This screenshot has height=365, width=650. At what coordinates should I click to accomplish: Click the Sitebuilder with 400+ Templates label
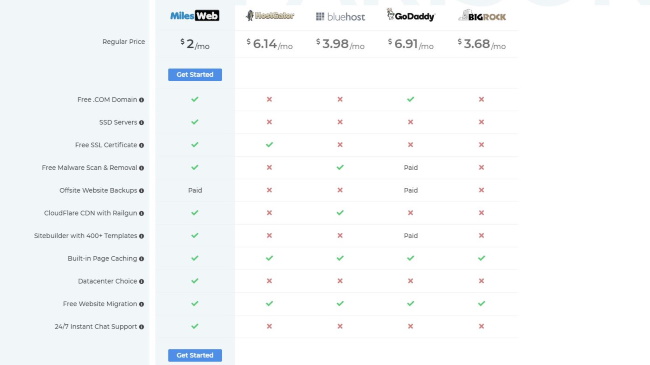click(85, 236)
